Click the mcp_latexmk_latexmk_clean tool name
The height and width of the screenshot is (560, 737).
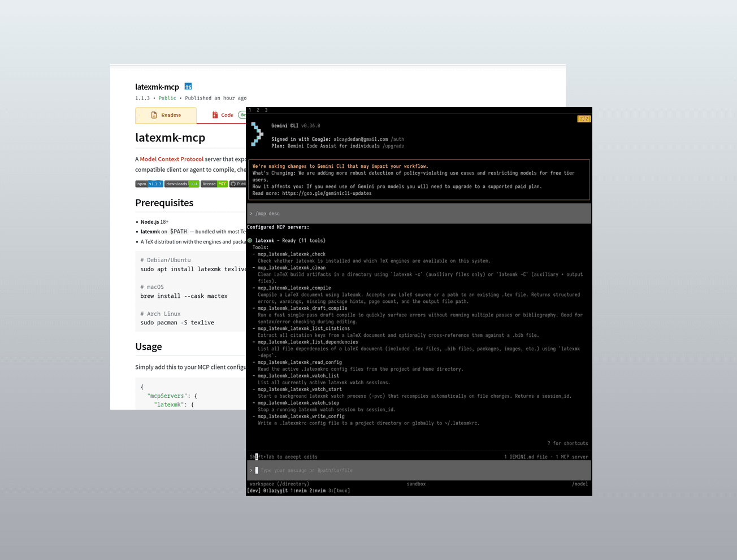292,268
